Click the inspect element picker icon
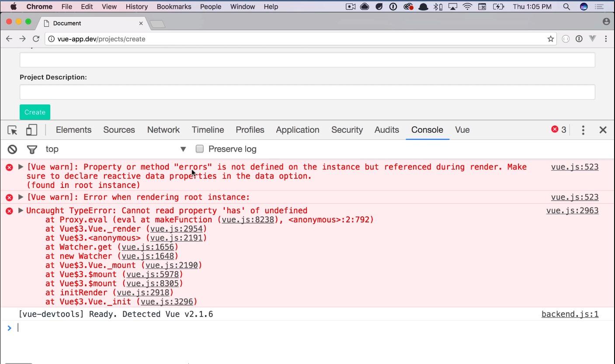The width and height of the screenshot is (615, 364). [12, 130]
